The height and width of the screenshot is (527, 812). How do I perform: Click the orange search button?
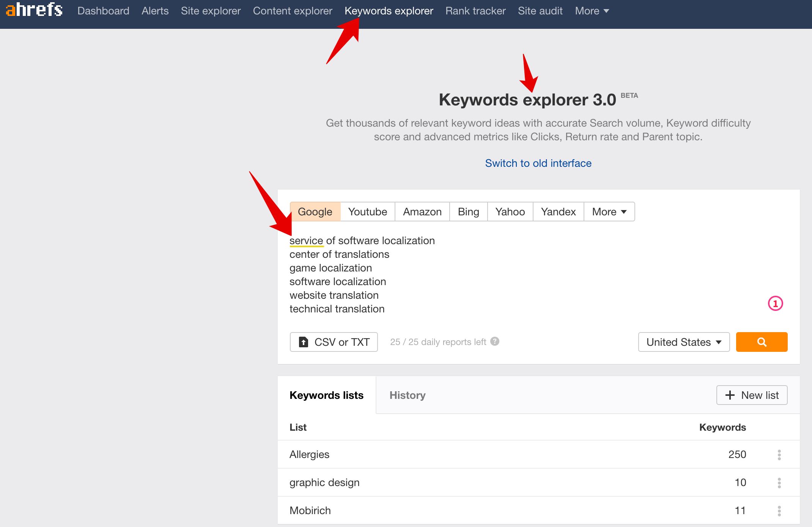click(x=762, y=342)
